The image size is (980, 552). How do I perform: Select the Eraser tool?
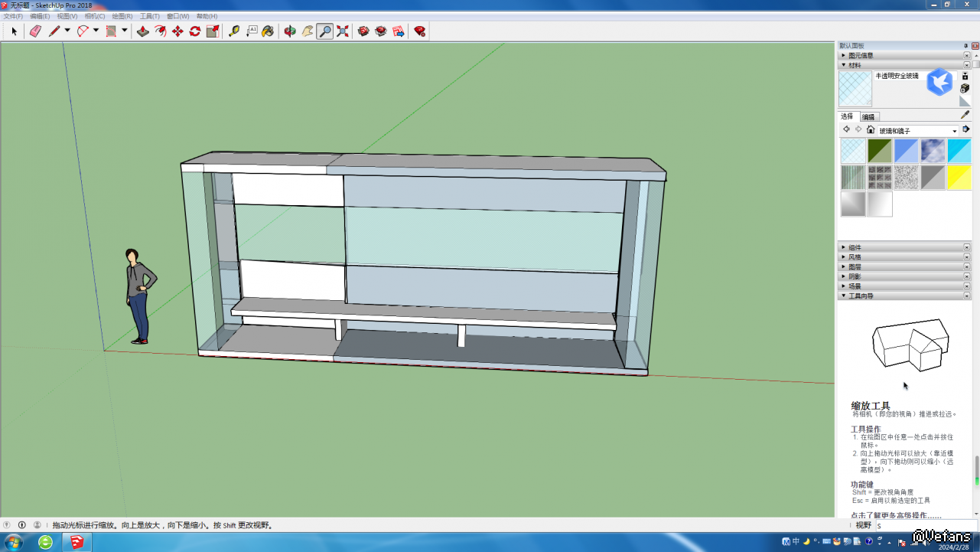[35, 31]
